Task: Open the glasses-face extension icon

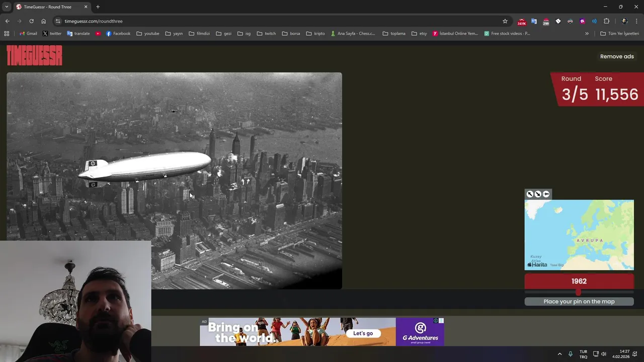Action: pos(570,21)
